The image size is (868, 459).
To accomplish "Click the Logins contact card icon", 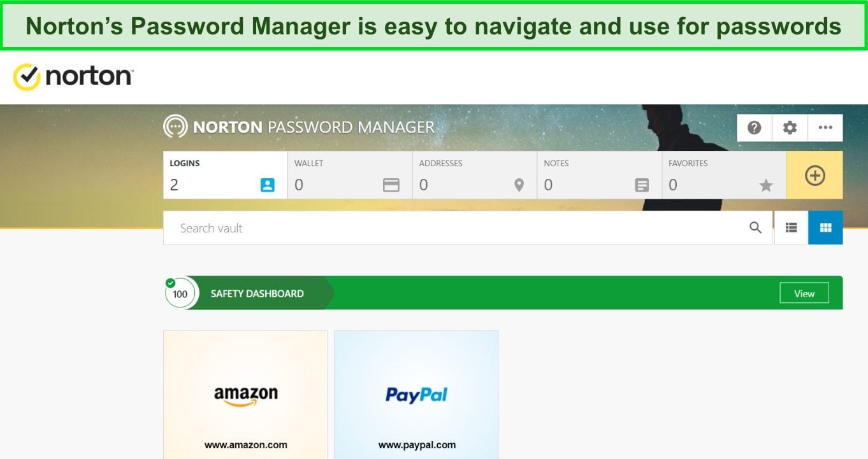I will pyautogui.click(x=268, y=185).
